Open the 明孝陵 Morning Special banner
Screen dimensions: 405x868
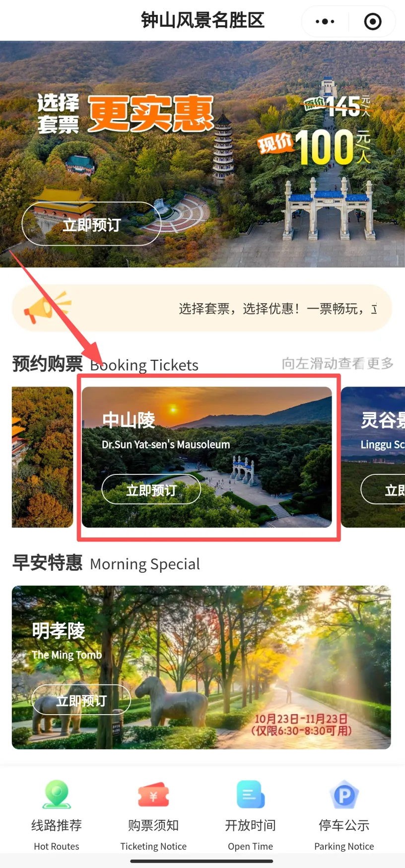[x=202, y=668]
